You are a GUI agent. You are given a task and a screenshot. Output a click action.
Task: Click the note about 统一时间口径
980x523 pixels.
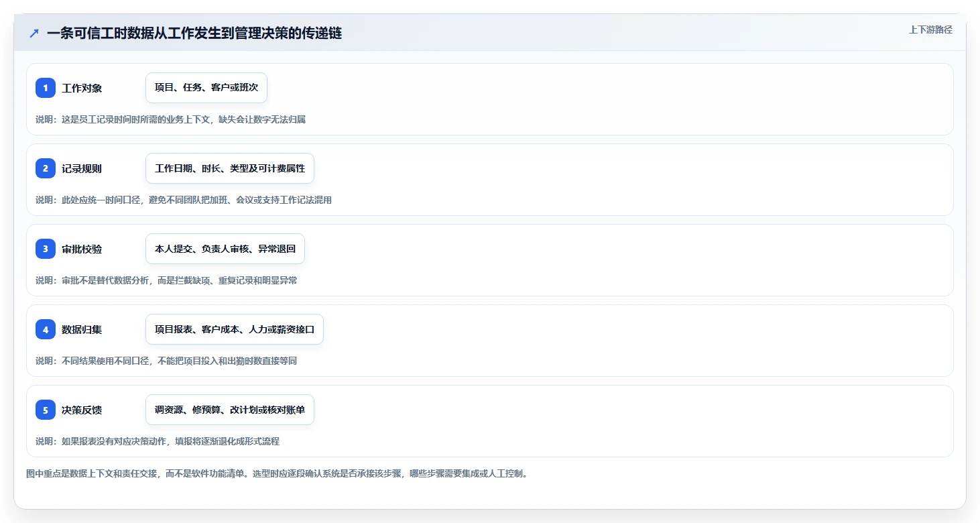coord(184,200)
